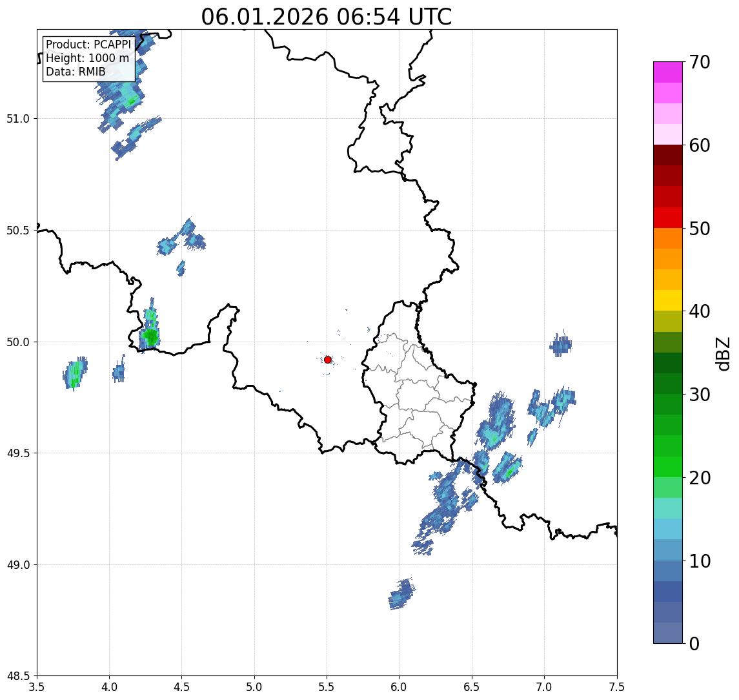Click the latitude axis label 50.5

tap(18, 230)
